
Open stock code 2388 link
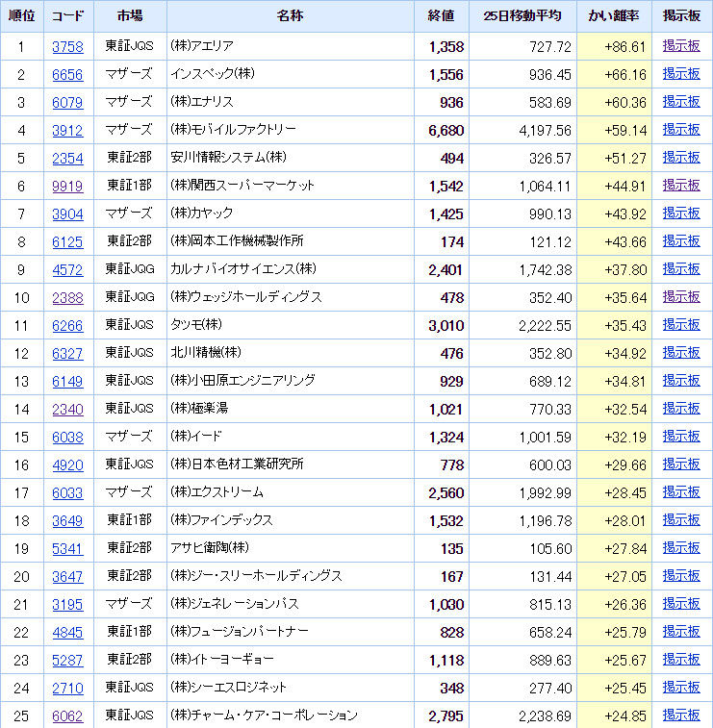pos(67,297)
